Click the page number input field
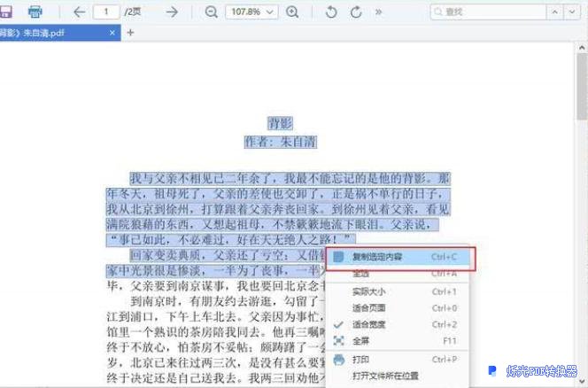This screenshot has width=588, height=388. pos(106,12)
